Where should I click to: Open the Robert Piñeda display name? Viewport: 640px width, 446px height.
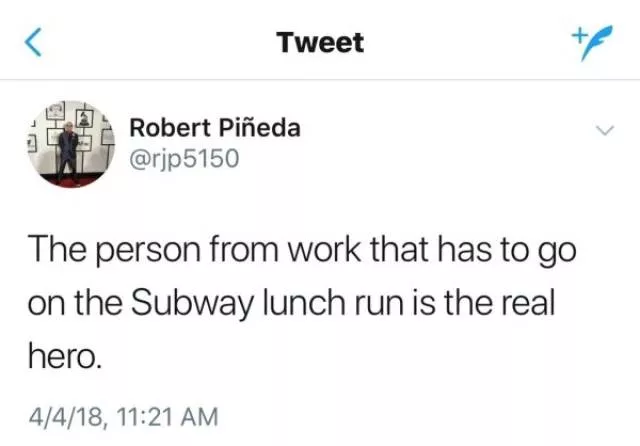click(215, 128)
